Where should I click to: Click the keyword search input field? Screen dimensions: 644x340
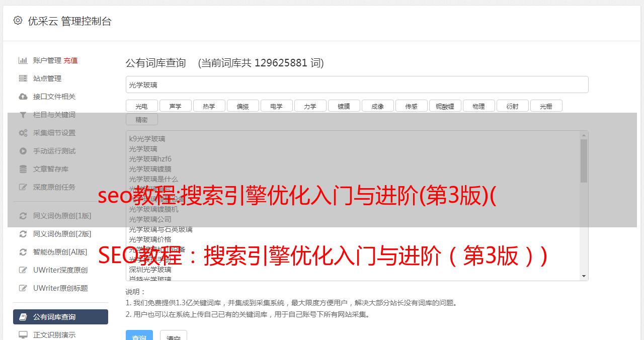(357, 84)
